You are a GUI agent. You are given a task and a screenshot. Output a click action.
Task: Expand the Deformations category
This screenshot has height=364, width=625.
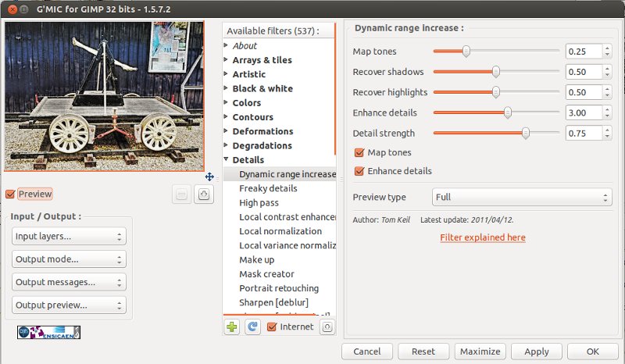point(226,131)
